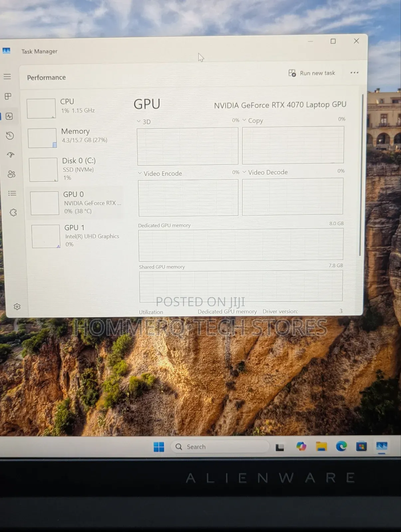Click the Copy utilization graph

pyautogui.click(x=293, y=145)
